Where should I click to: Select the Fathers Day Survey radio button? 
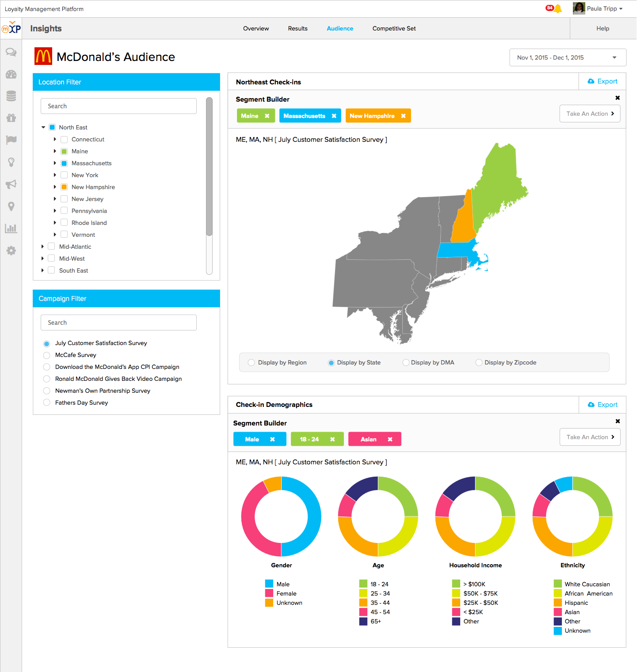tap(46, 403)
